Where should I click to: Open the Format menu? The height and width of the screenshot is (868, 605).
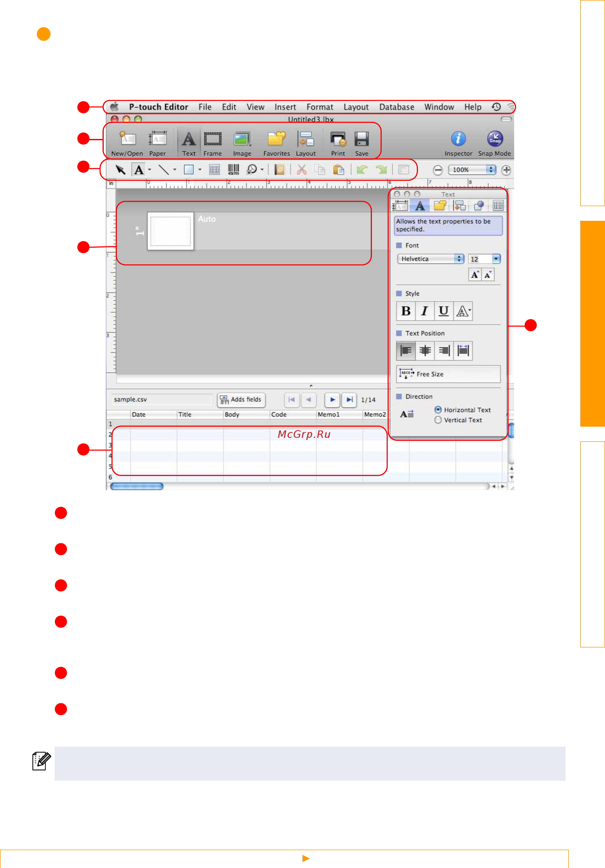pyautogui.click(x=319, y=107)
